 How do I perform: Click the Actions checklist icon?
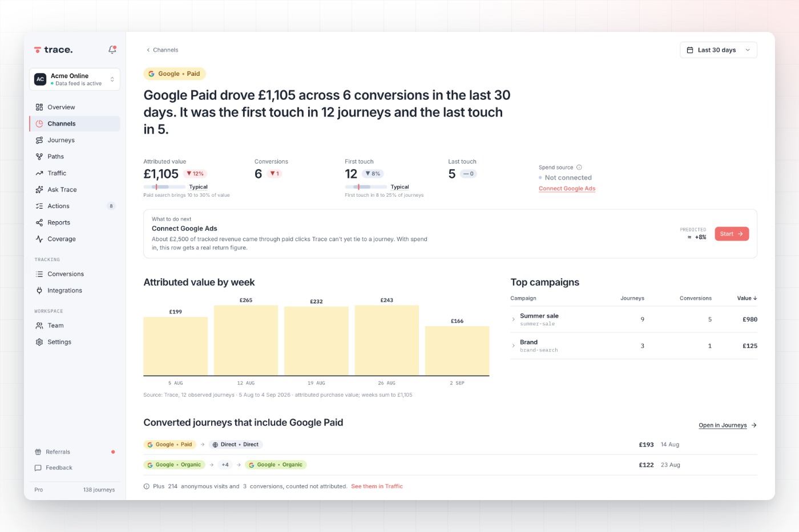(39, 206)
